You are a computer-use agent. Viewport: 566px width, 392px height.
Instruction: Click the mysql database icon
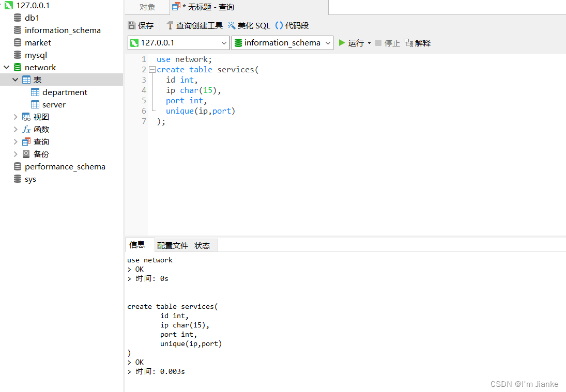click(18, 55)
